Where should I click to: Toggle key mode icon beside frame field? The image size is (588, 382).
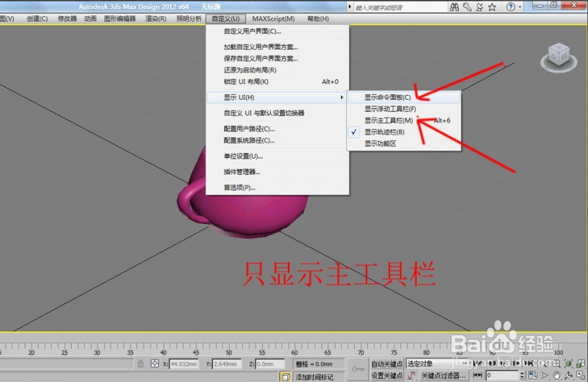tap(477, 375)
